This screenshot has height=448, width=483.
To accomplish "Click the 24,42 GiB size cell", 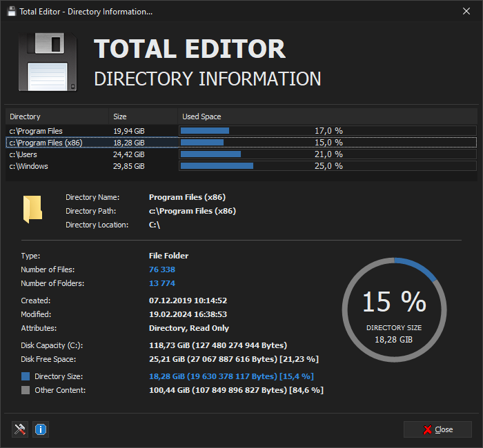I will click(x=129, y=154).
